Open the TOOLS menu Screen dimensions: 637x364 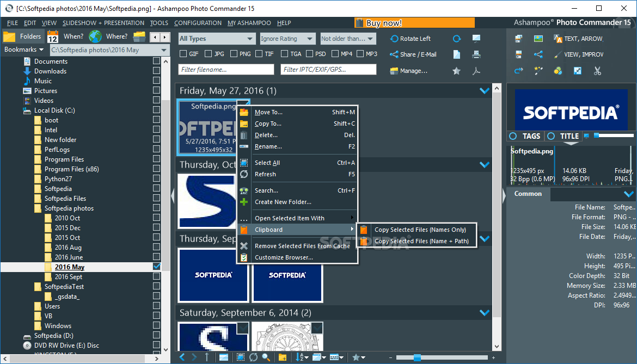(x=159, y=23)
